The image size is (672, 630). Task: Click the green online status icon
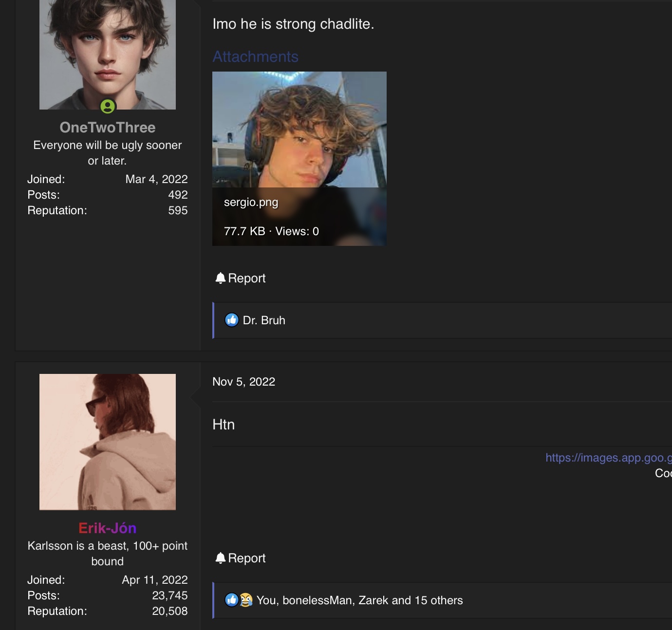[108, 106]
